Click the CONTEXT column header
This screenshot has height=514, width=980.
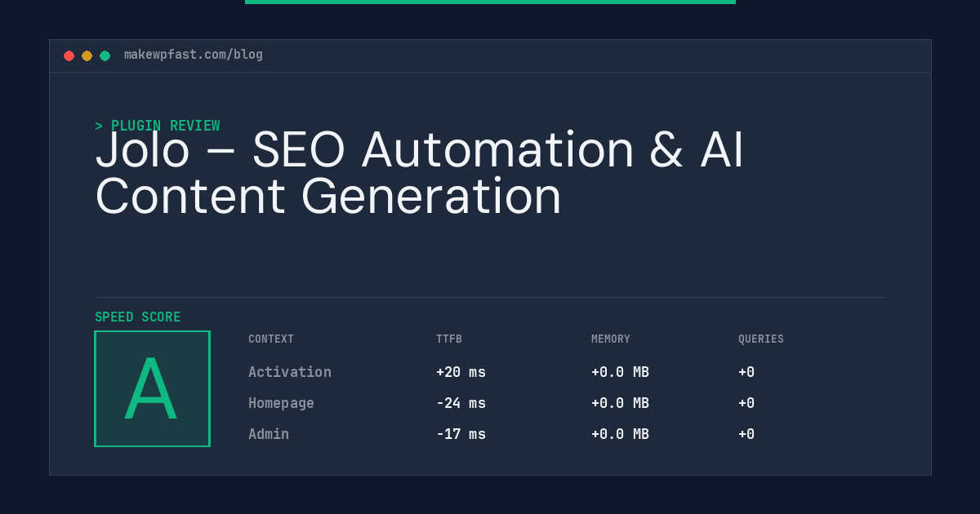(271, 339)
